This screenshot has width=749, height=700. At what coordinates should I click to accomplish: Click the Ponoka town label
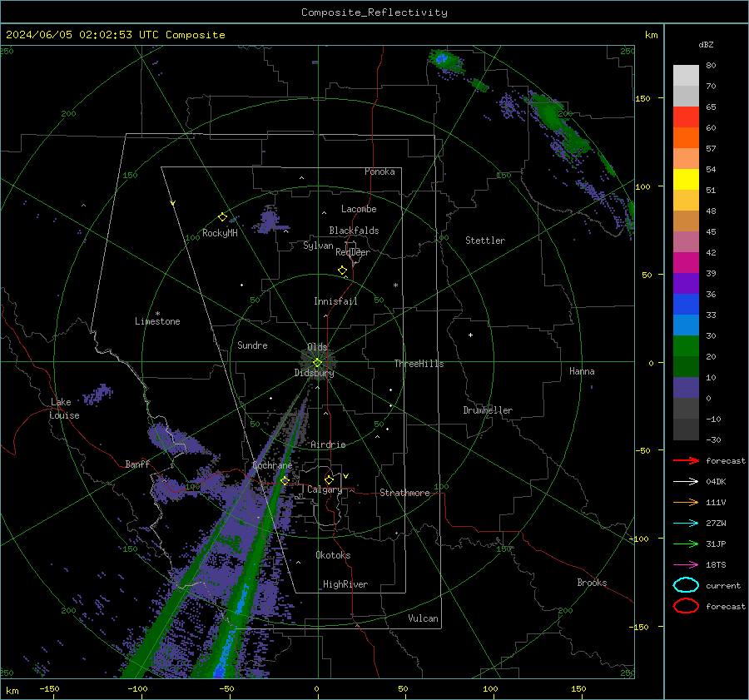pyautogui.click(x=379, y=172)
